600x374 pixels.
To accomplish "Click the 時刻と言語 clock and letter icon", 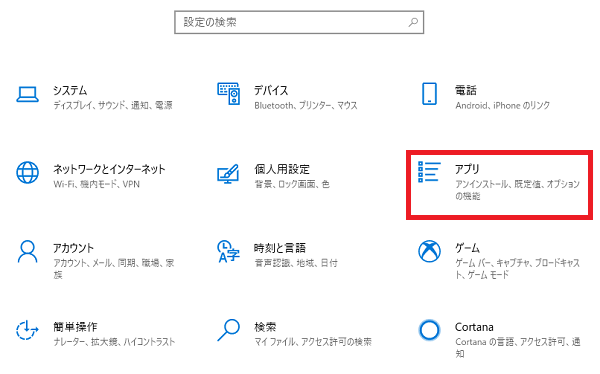I will tap(228, 252).
